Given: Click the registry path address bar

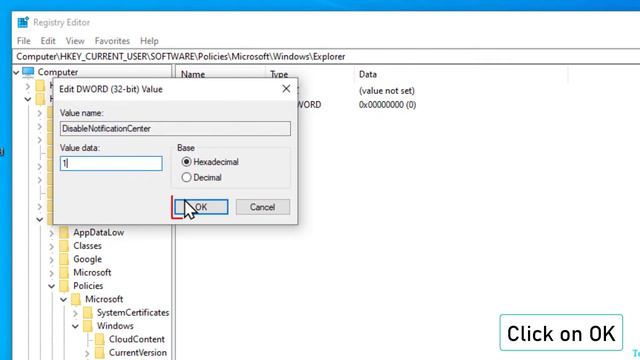Looking at the screenshot, I should point(327,57).
